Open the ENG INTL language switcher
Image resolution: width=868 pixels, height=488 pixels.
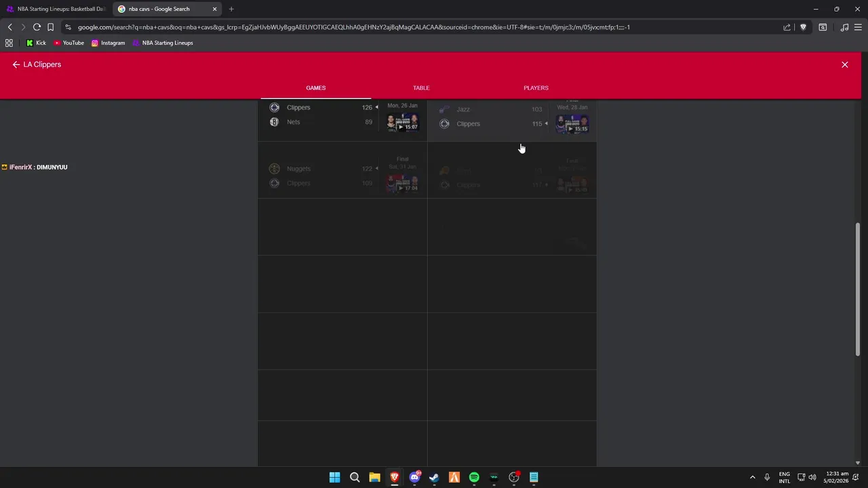pos(784,477)
